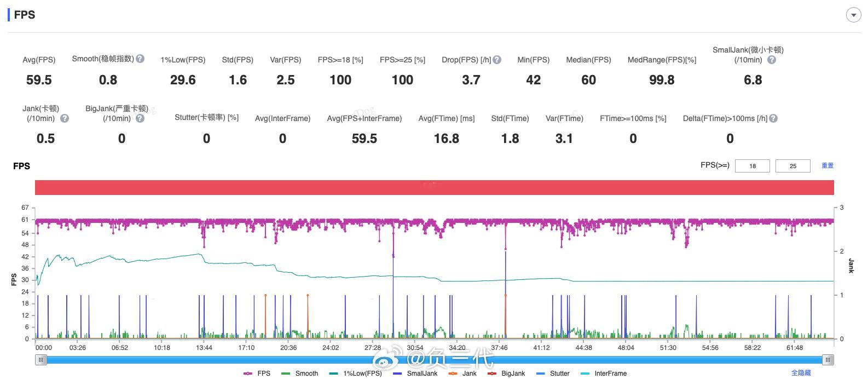Click the 重置 reset link
The height and width of the screenshot is (379, 868).
(828, 165)
